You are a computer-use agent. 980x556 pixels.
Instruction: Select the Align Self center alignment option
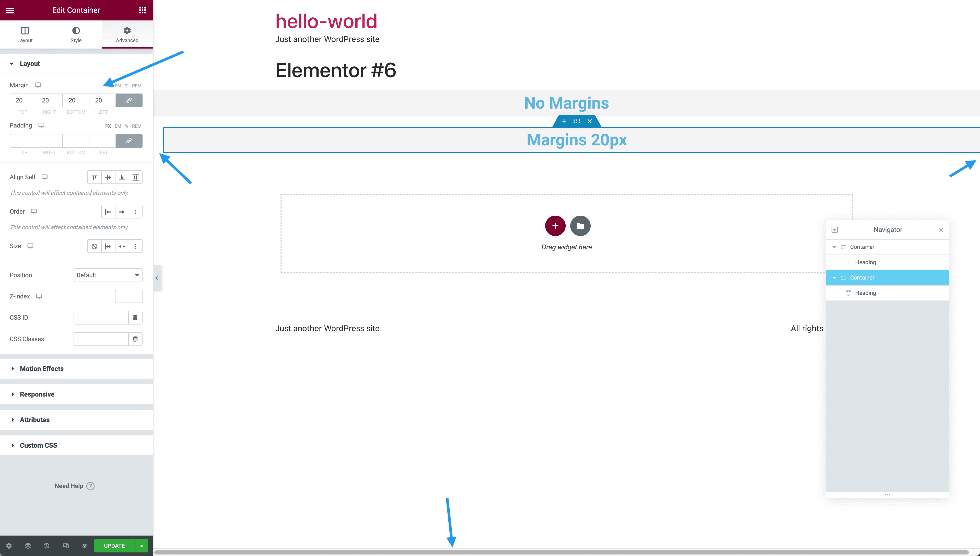(x=108, y=177)
